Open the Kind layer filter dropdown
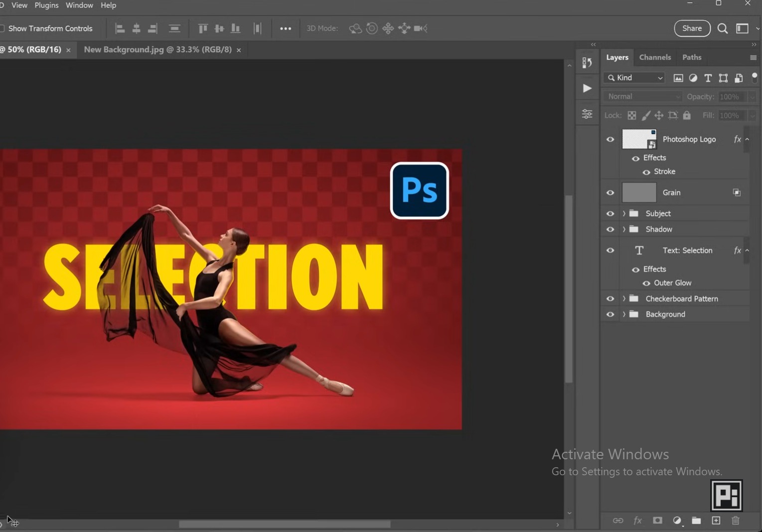This screenshot has width=762, height=532. coord(635,78)
